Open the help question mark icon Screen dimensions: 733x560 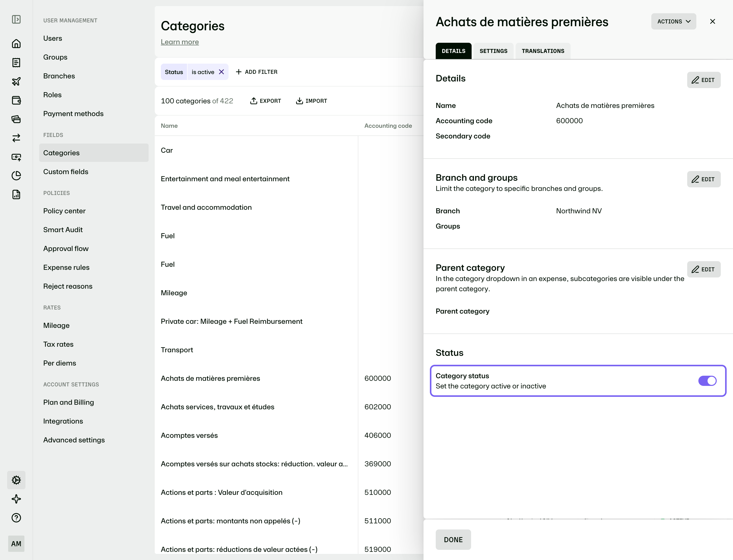point(16,518)
